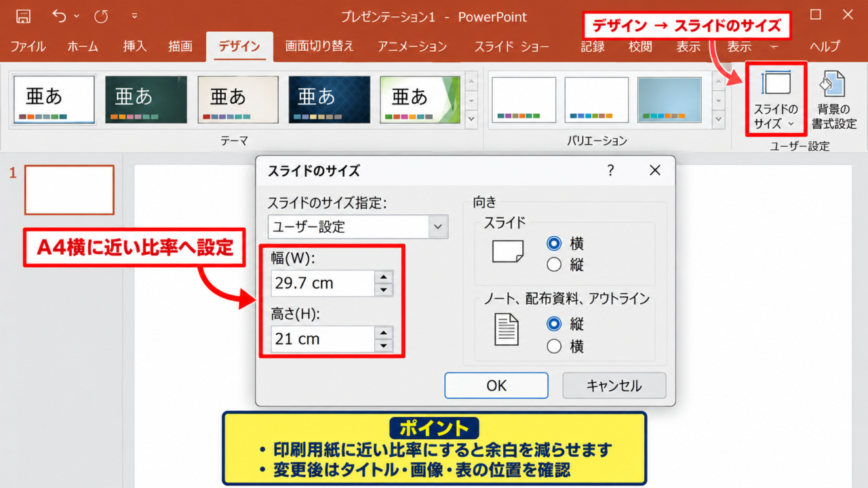Undo the last action
This screenshot has height=488, width=868.
tap(60, 16)
